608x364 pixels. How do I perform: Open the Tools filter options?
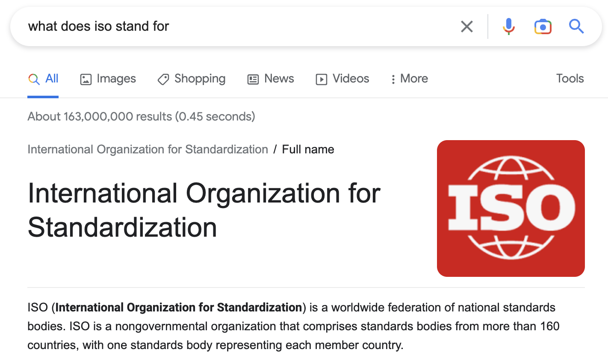point(570,79)
